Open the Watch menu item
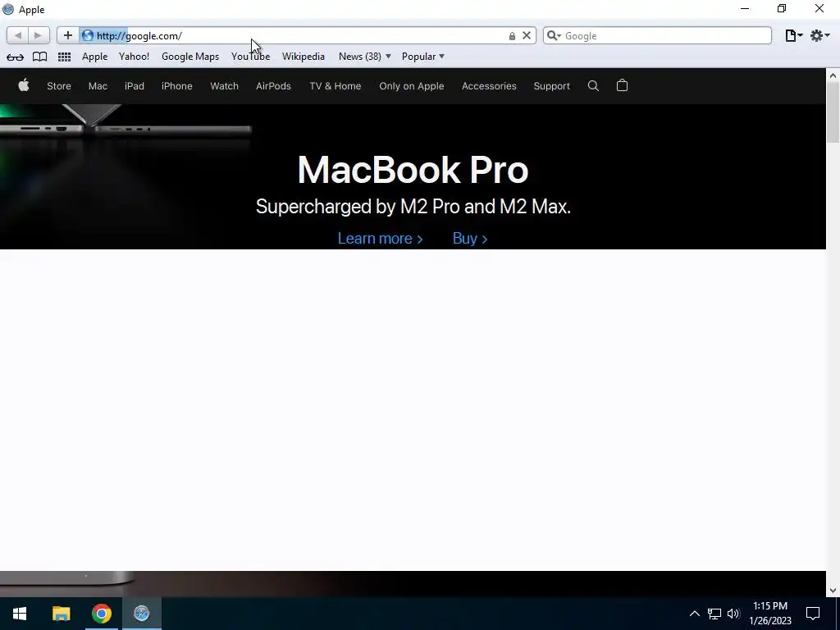 click(225, 85)
